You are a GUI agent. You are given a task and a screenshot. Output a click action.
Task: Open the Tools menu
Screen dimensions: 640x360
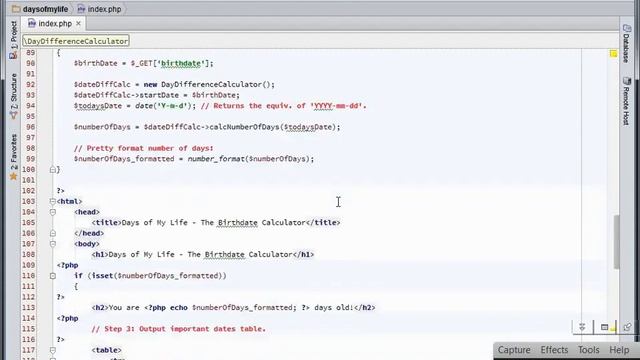(588, 350)
